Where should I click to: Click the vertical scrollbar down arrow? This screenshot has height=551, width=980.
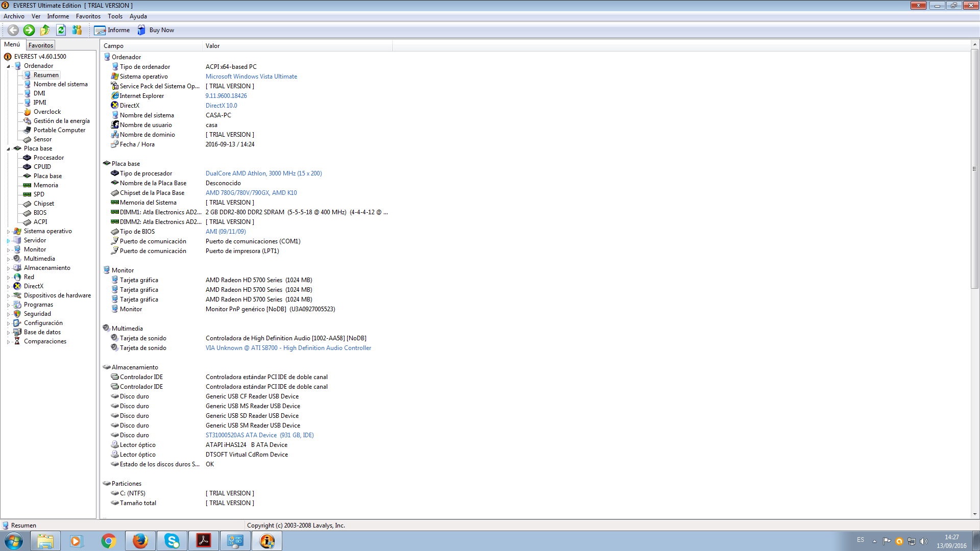(974, 514)
